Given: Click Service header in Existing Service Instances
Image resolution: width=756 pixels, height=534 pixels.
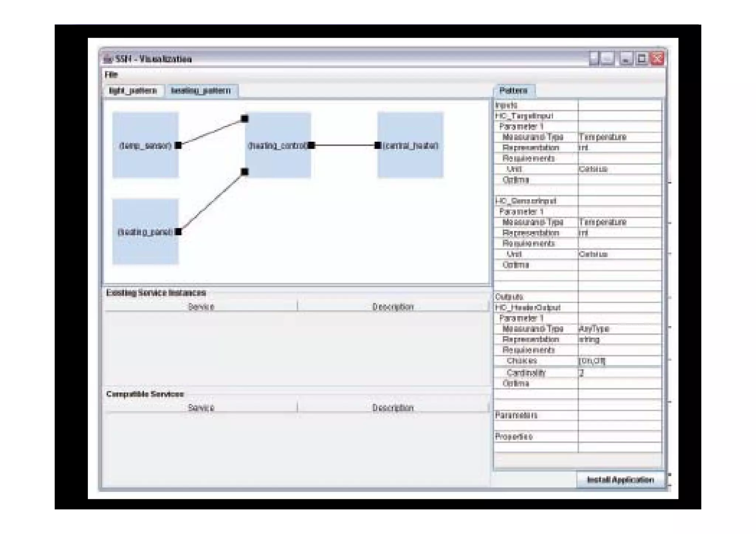Looking at the screenshot, I should pyautogui.click(x=201, y=307).
